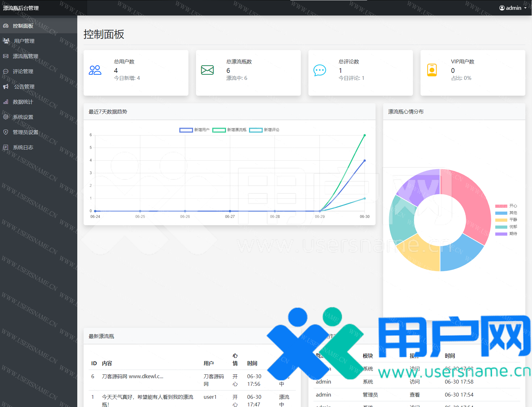
Task: Click the 刀客源码网 bottle content entry
Action: pos(132,376)
